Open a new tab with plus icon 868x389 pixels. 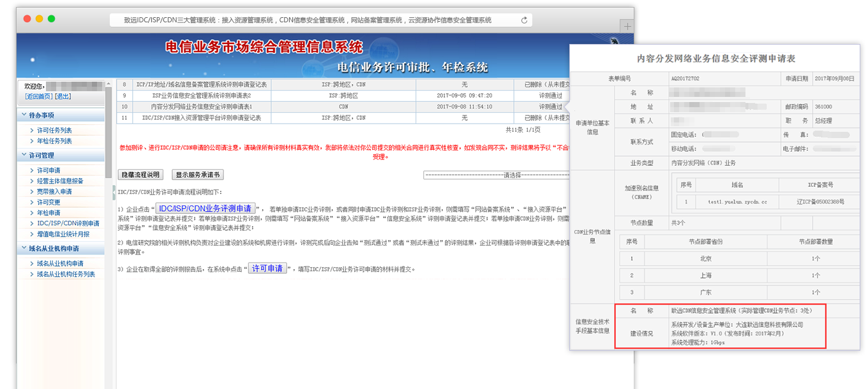pyautogui.click(x=627, y=26)
